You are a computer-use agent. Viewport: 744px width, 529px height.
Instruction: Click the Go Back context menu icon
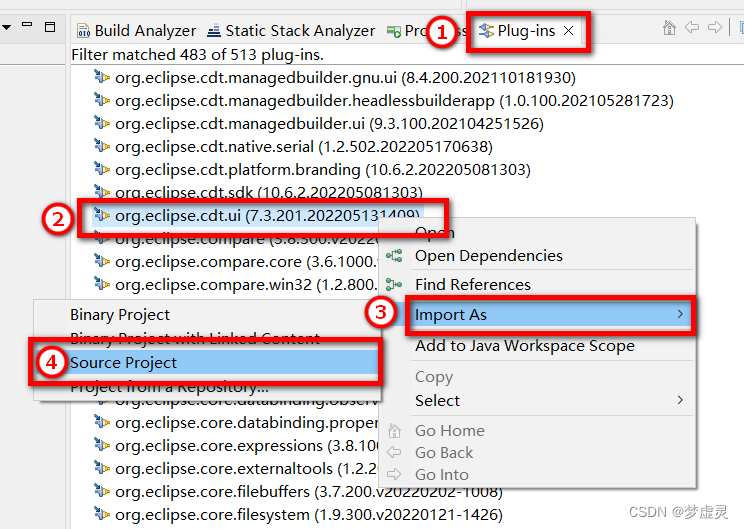(x=394, y=453)
